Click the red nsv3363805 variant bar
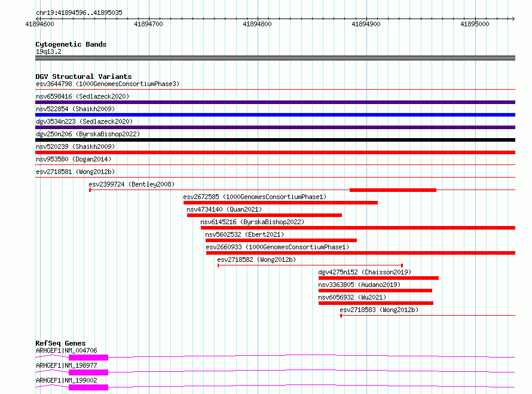This screenshot has height=394, width=532. 375,291
